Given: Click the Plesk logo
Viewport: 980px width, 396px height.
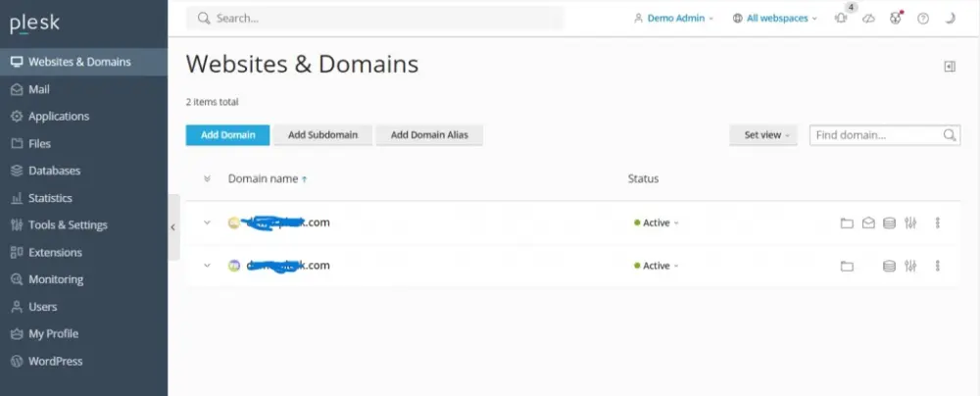Looking at the screenshot, I should [x=35, y=24].
